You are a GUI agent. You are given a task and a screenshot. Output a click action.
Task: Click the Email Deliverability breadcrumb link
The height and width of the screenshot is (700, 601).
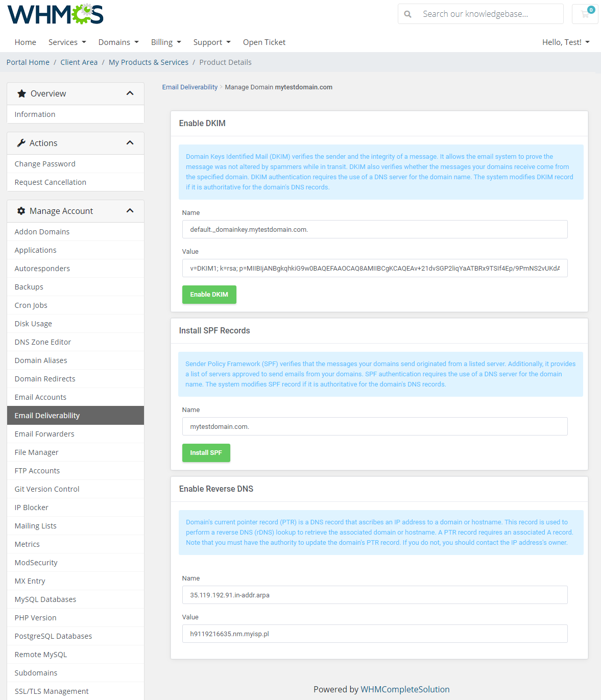pyautogui.click(x=189, y=87)
